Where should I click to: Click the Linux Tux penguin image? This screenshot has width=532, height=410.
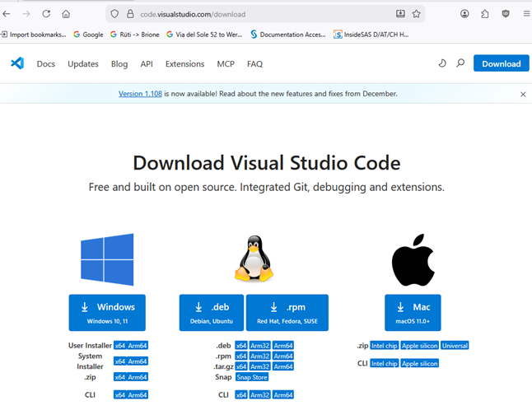pyautogui.click(x=254, y=258)
